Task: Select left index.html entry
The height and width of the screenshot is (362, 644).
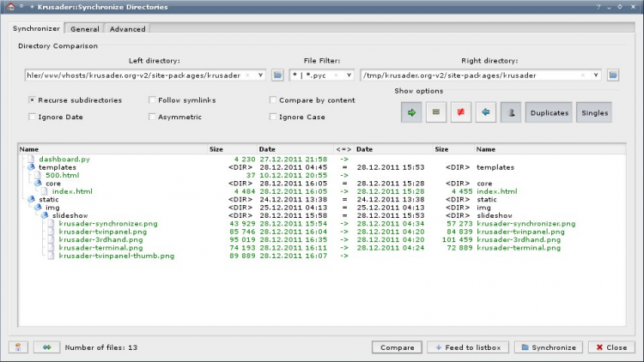Action: [x=72, y=191]
